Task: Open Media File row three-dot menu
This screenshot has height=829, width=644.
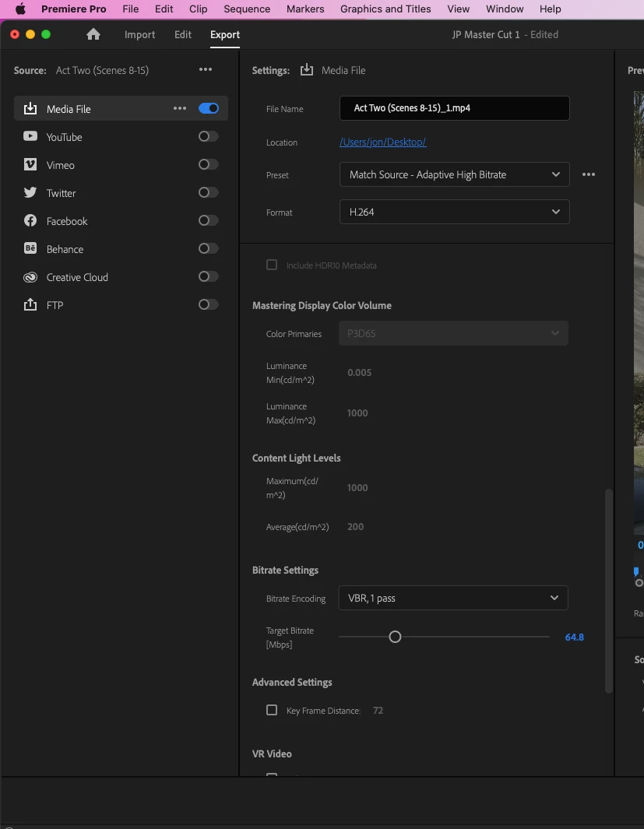Action: pyautogui.click(x=180, y=108)
